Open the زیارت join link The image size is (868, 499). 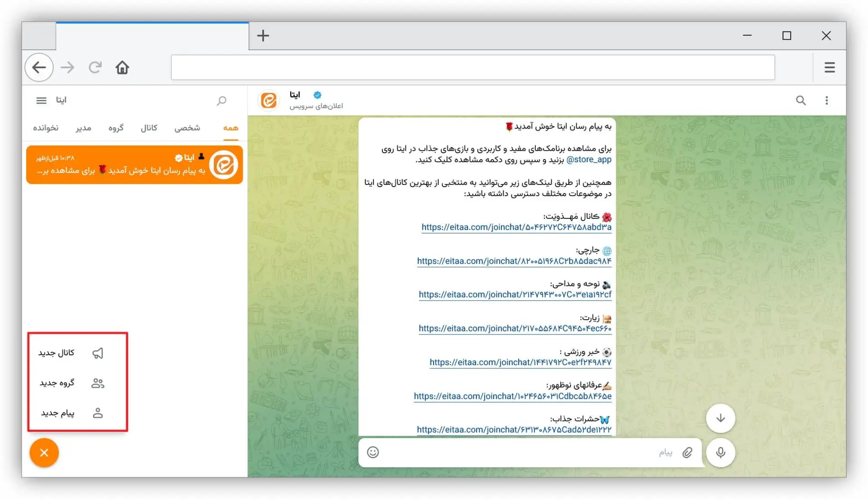[x=515, y=329]
